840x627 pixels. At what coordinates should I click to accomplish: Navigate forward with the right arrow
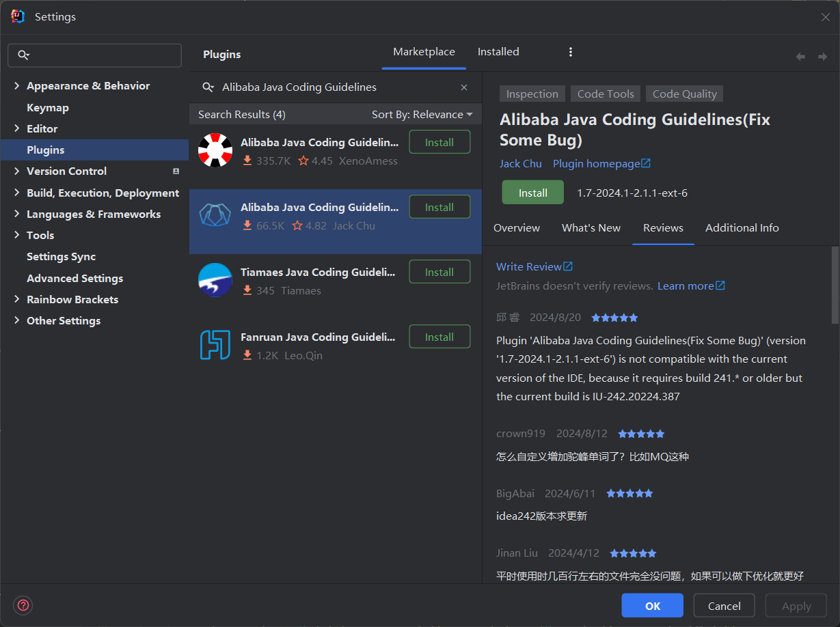click(x=822, y=57)
